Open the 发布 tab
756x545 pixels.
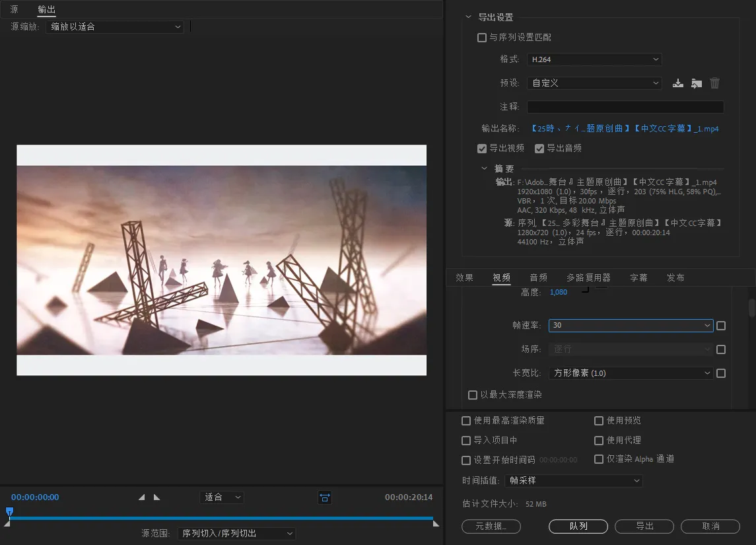click(675, 278)
